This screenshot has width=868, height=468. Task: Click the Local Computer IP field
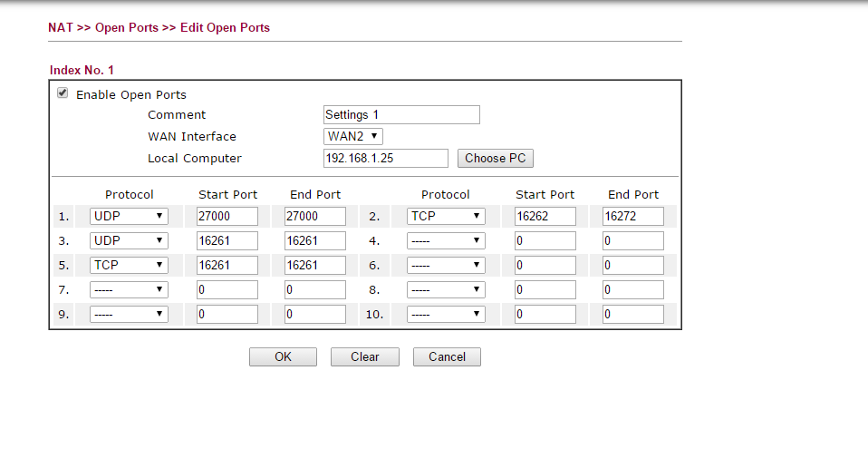pos(385,159)
